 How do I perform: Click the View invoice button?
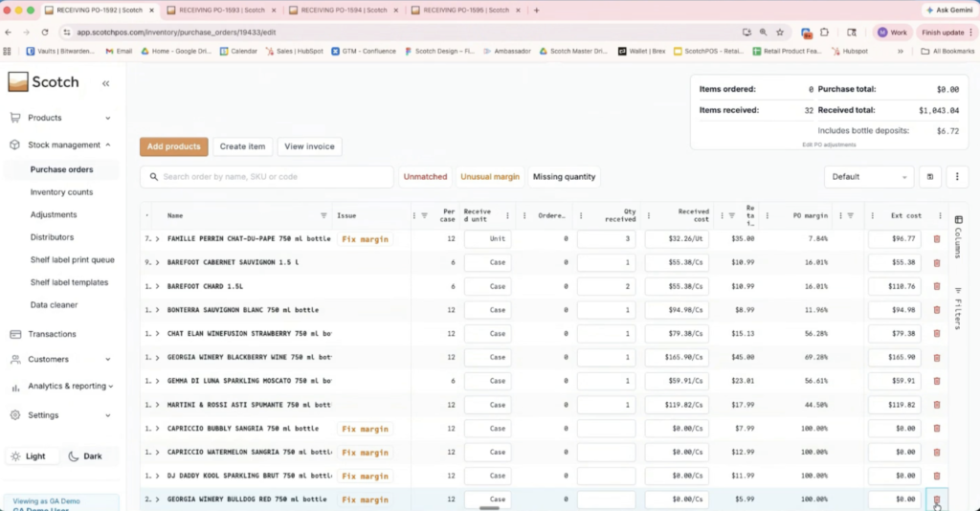(309, 146)
